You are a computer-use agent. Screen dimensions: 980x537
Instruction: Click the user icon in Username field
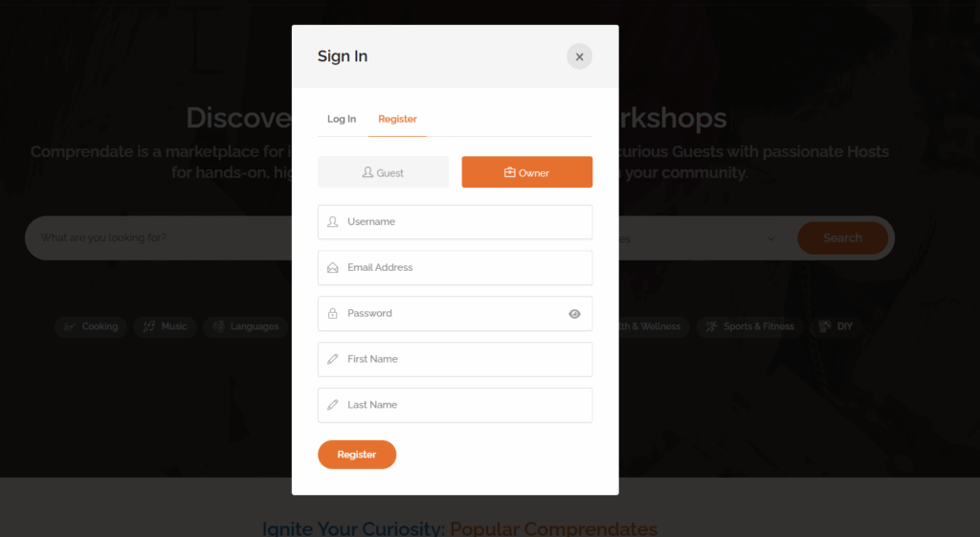[x=332, y=222]
